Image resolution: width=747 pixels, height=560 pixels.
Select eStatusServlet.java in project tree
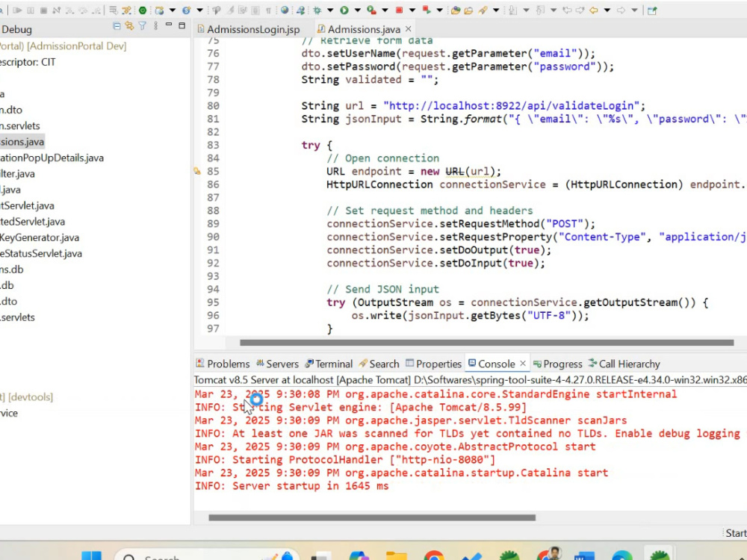click(x=41, y=253)
